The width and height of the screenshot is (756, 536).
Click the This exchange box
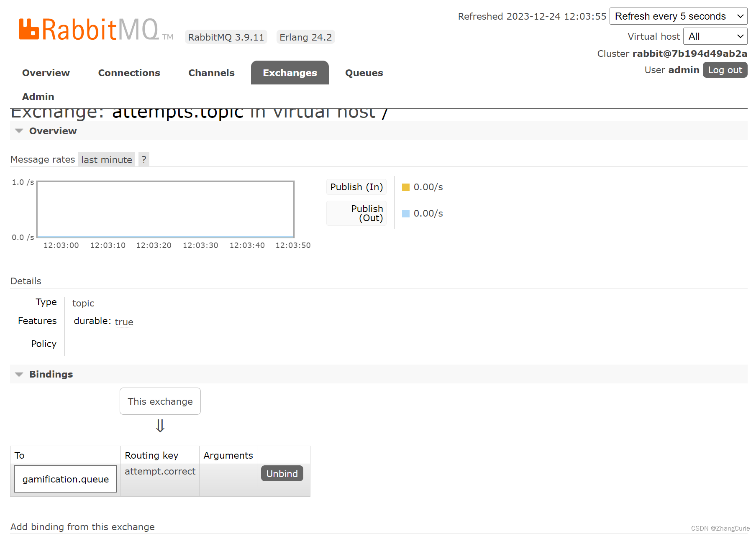(x=160, y=401)
